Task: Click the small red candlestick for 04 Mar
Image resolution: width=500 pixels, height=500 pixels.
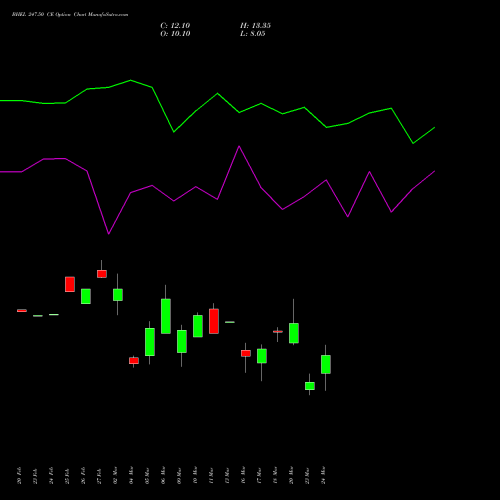Action: pos(134,361)
